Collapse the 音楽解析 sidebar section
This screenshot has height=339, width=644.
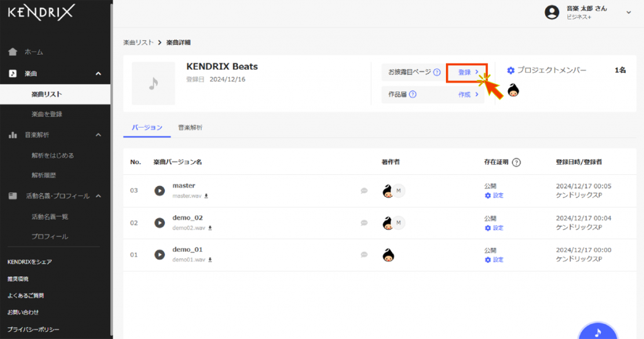click(98, 135)
